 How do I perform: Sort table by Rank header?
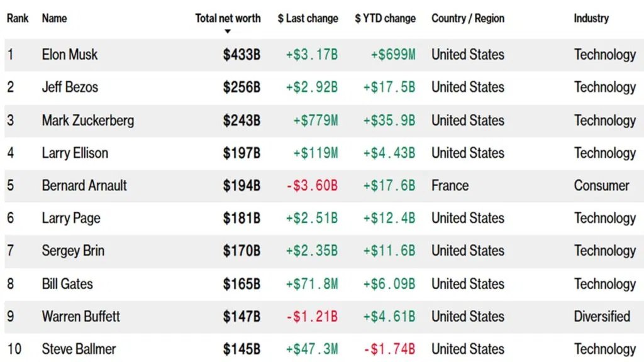tap(17, 18)
